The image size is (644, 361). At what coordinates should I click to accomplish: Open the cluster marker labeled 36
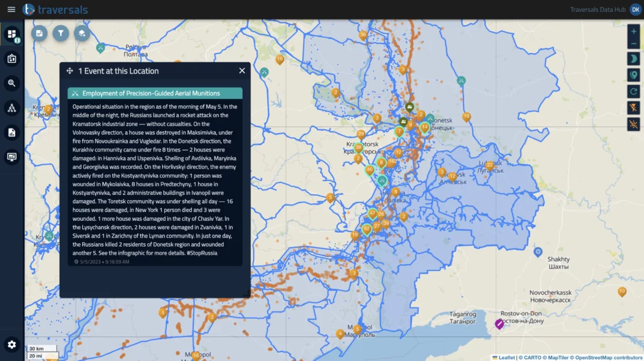pyautogui.click(x=363, y=35)
